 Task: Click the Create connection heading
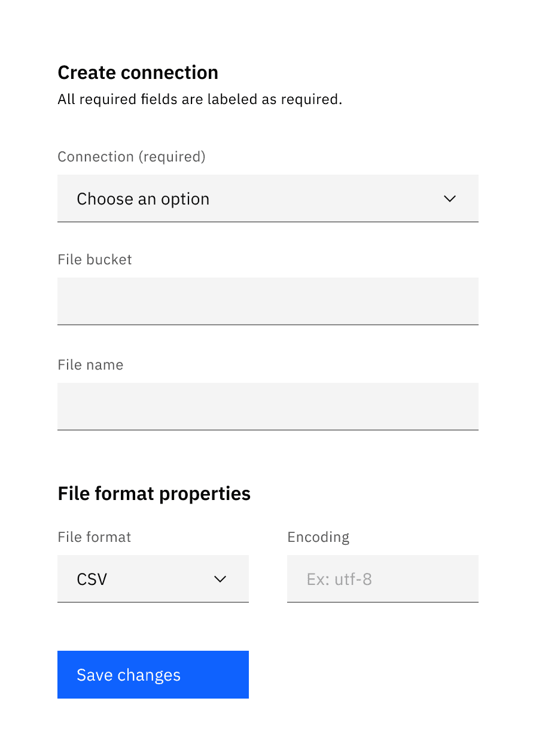click(138, 72)
